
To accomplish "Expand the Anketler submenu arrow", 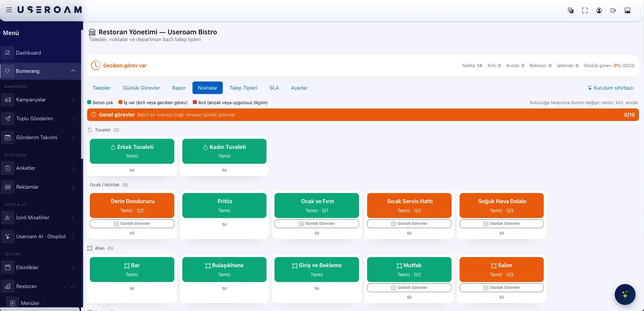I will point(73,168).
